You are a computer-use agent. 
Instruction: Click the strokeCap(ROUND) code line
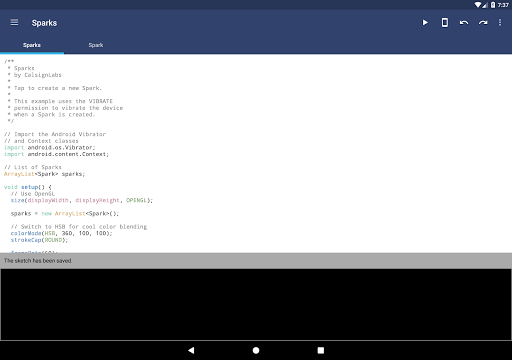(x=39, y=240)
